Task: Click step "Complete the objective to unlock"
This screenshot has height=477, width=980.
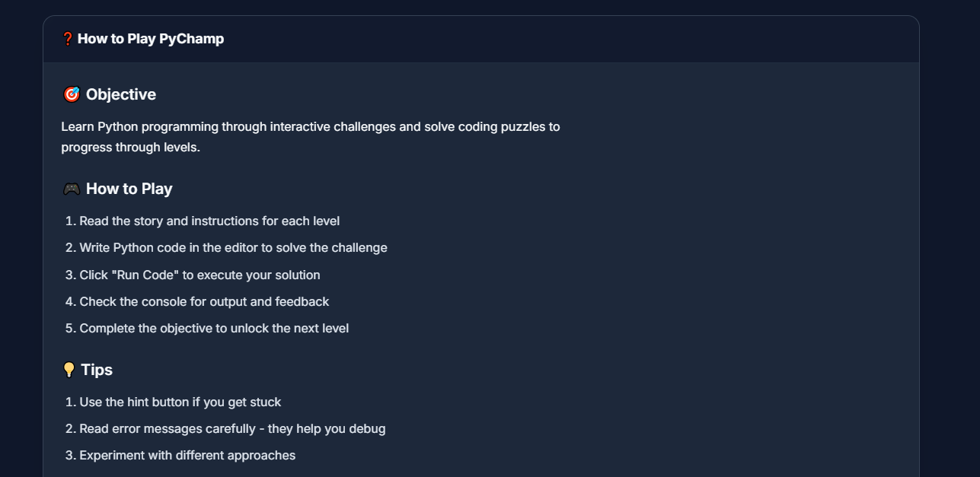Action: [x=214, y=328]
